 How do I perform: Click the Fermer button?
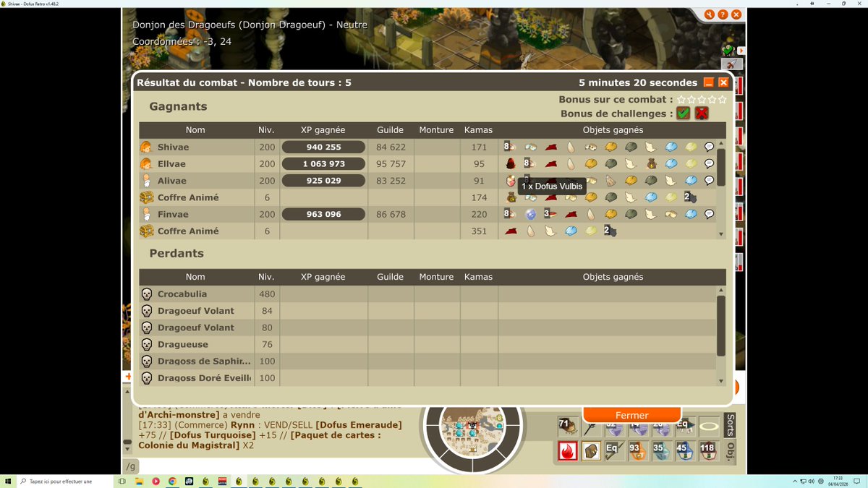coord(631,415)
